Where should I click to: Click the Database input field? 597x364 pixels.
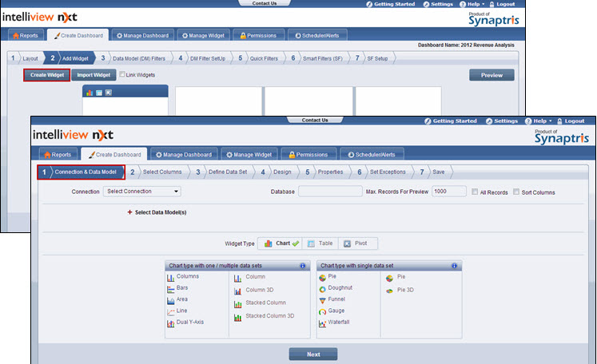click(x=330, y=192)
